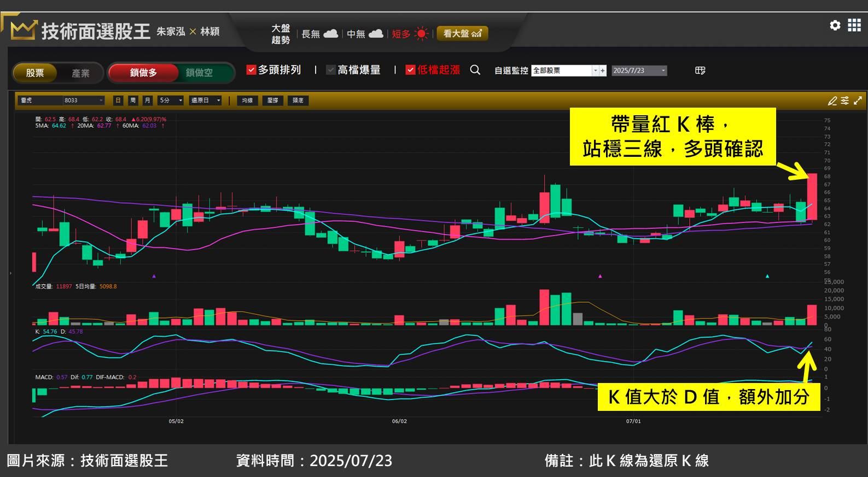Click the 壓撐 button
Screen dimensions: 868x477
coord(272,101)
